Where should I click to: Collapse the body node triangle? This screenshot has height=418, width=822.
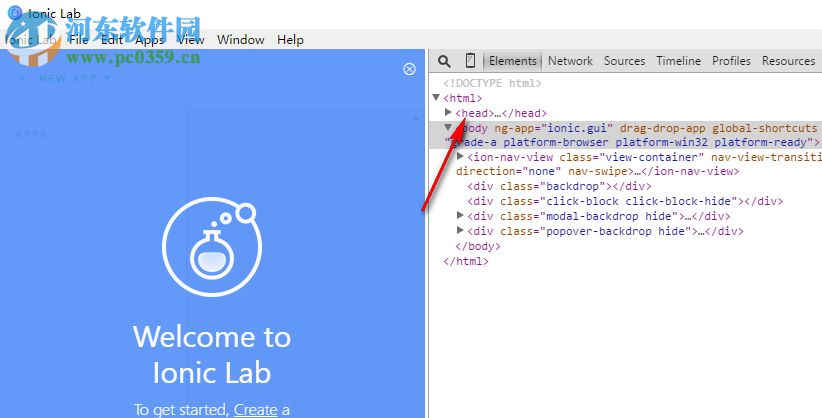448,127
